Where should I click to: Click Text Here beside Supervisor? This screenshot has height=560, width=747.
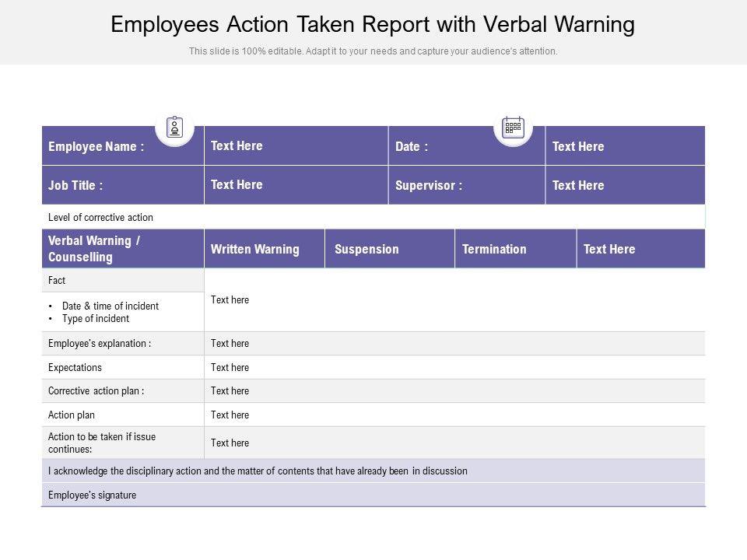pos(577,186)
